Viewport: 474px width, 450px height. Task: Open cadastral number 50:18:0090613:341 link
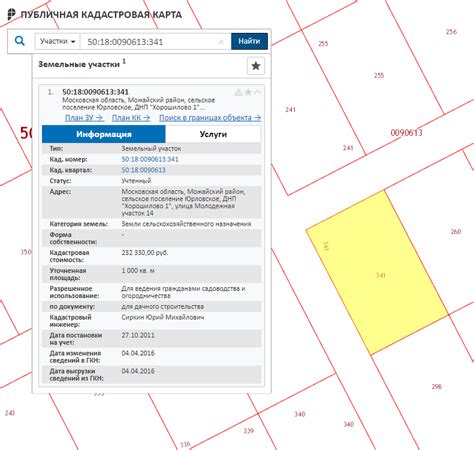point(150,159)
